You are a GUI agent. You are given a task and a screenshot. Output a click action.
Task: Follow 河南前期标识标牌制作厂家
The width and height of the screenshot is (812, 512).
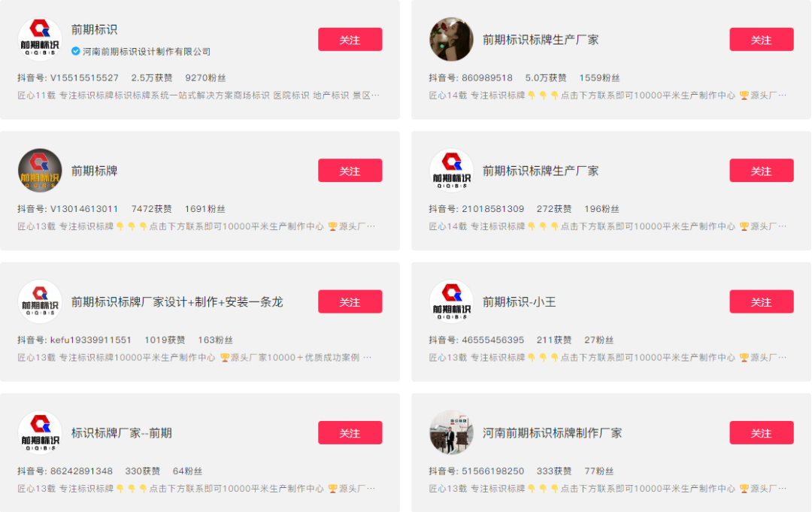(762, 432)
